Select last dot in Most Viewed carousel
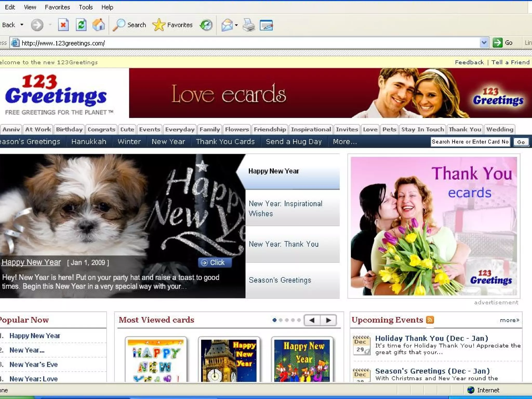The width and height of the screenshot is (532, 399). [299, 320]
